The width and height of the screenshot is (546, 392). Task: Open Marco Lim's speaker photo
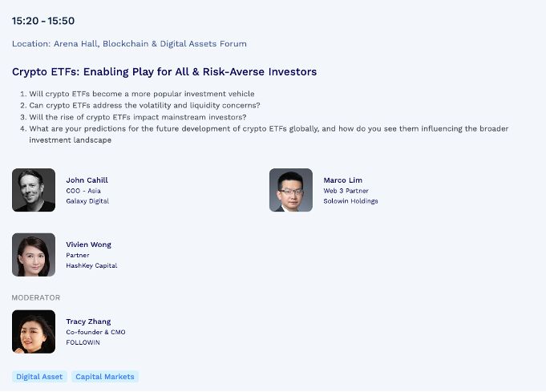[291, 190]
